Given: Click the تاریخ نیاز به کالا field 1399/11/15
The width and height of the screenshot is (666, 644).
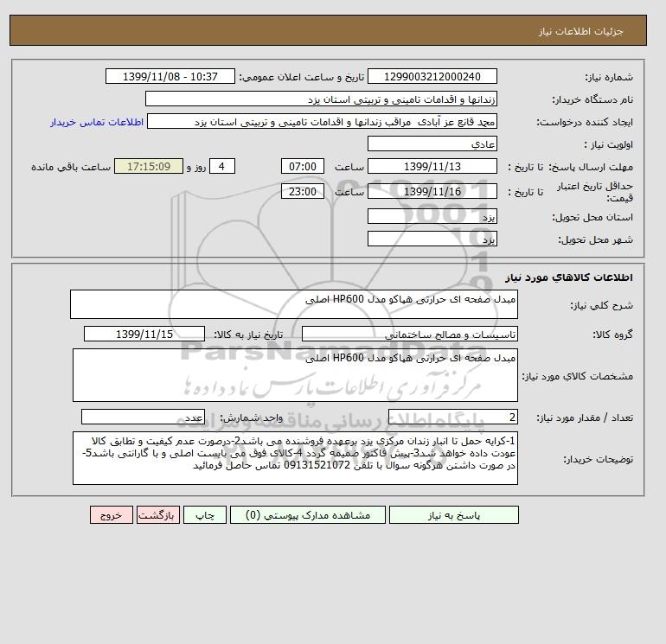Looking at the screenshot, I should tap(144, 334).
